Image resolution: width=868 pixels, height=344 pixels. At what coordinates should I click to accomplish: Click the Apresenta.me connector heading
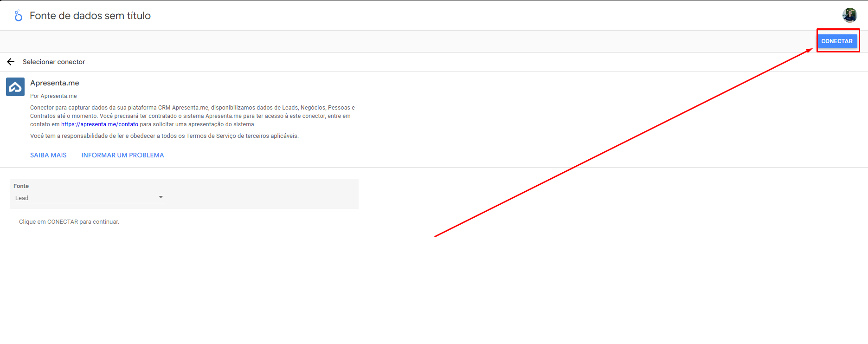pyautogui.click(x=55, y=83)
